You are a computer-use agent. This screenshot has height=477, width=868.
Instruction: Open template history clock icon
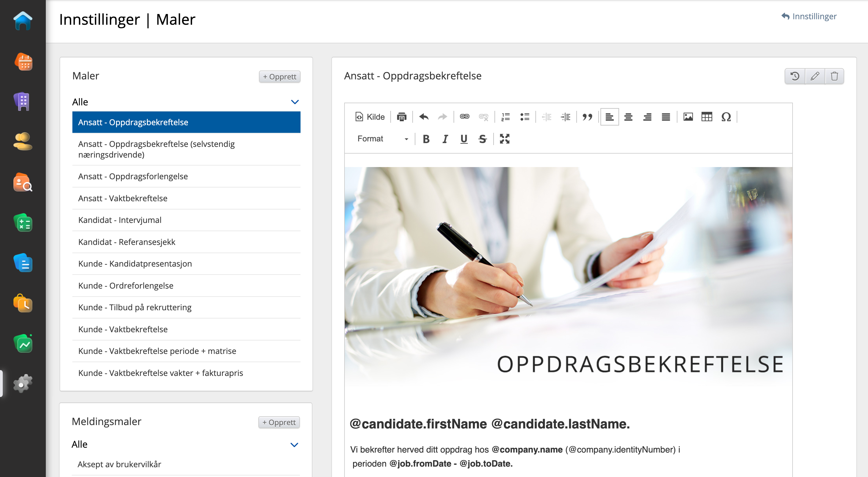pos(795,76)
